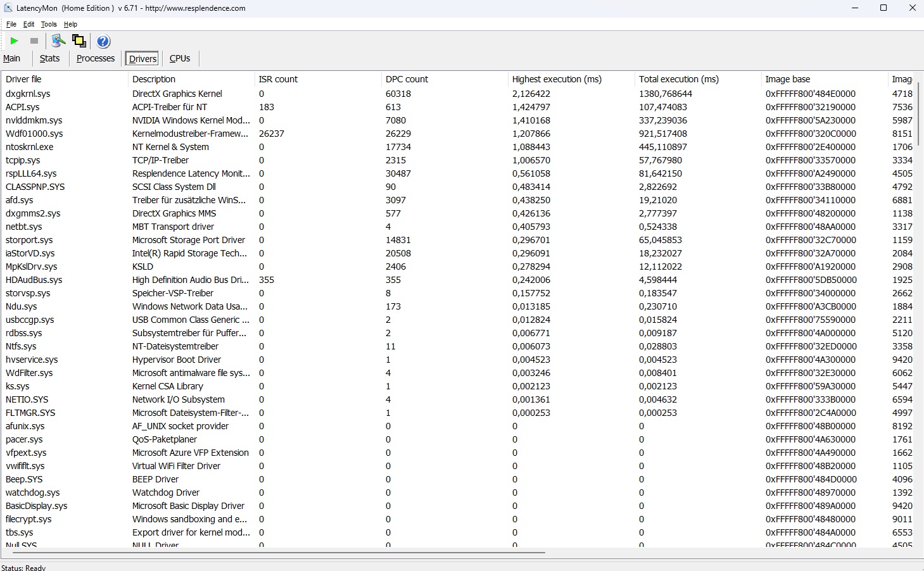Select the dxgmms2.sys row
The height and width of the screenshot is (571, 924).
(x=459, y=213)
